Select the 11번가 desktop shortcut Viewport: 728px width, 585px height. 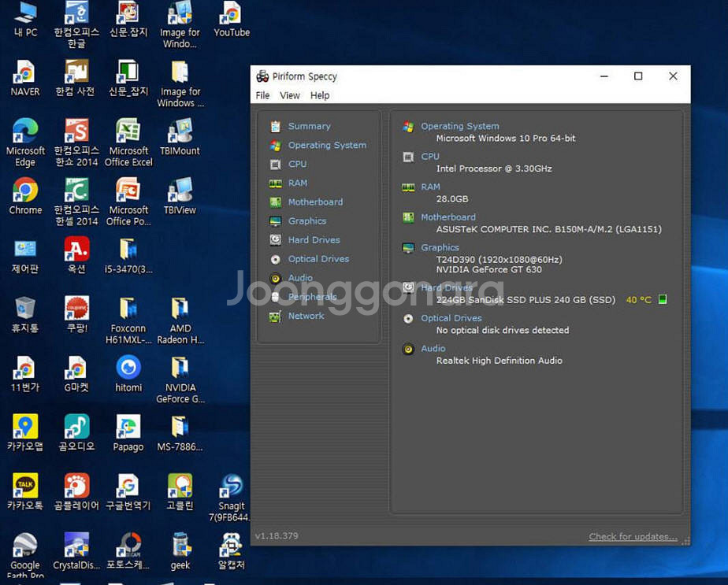25,374
